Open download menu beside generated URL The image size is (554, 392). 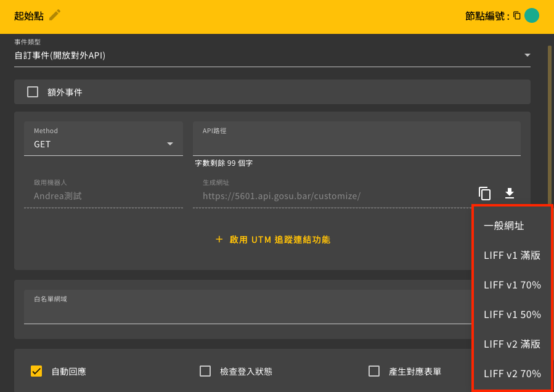[x=510, y=194]
